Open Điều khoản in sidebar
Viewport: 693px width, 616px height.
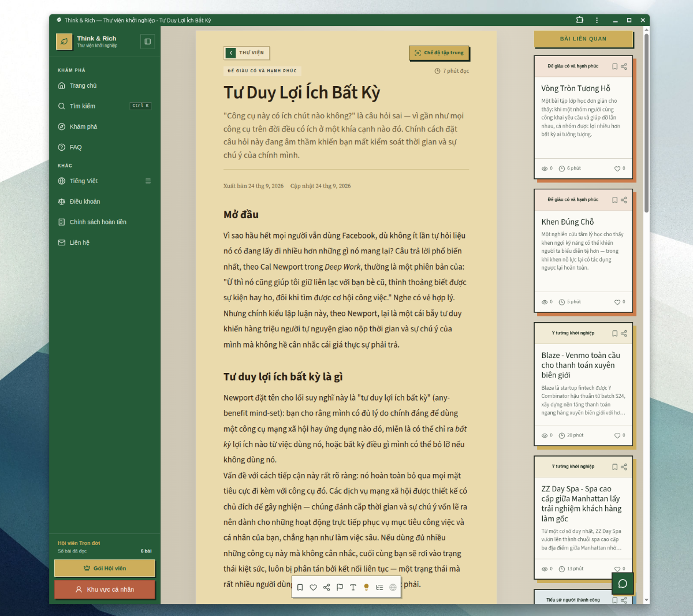click(105, 201)
